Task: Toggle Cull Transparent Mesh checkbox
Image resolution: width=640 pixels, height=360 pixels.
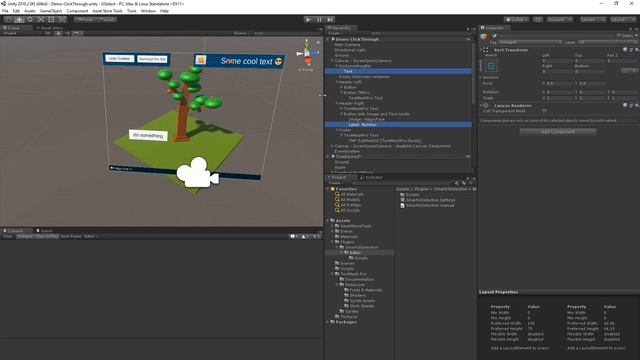Action: tap(544, 111)
